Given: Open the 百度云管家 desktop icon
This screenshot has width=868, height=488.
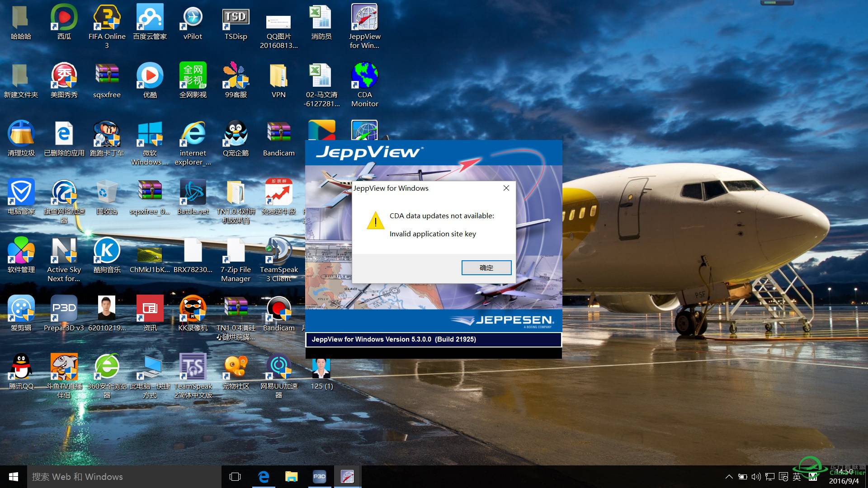Looking at the screenshot, I should point(150,22).
